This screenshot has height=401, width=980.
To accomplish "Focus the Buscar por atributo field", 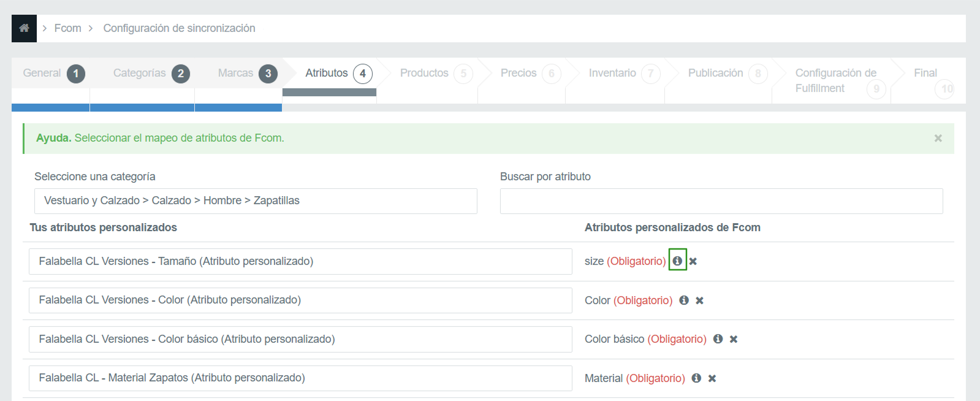I will (721, 201).
